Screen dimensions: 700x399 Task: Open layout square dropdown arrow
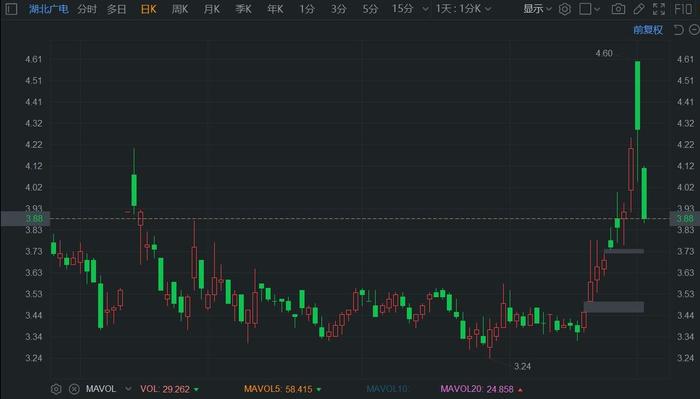(597, 9)
